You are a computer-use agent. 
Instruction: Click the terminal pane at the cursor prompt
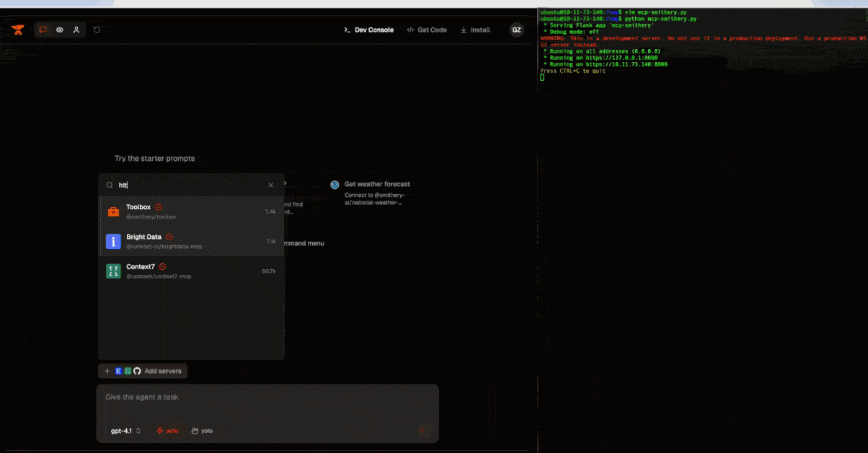click(542, 77)
